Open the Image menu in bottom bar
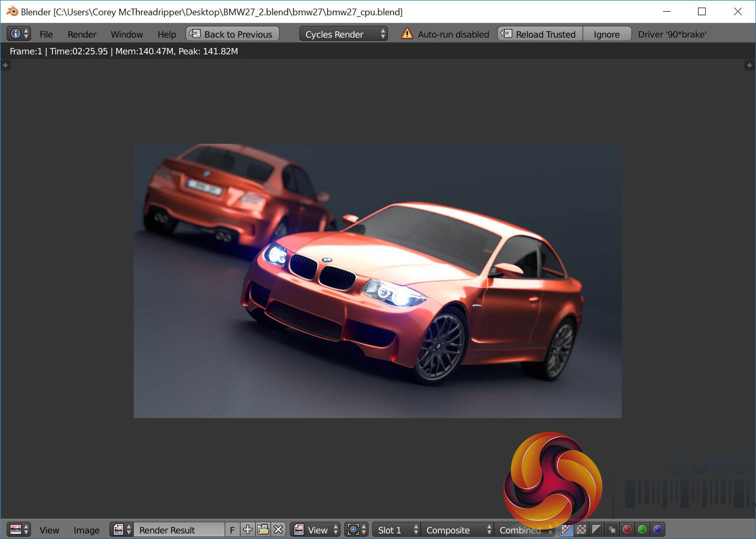The height and width of the screenshot is (539, 756). (x=86, y=530)
